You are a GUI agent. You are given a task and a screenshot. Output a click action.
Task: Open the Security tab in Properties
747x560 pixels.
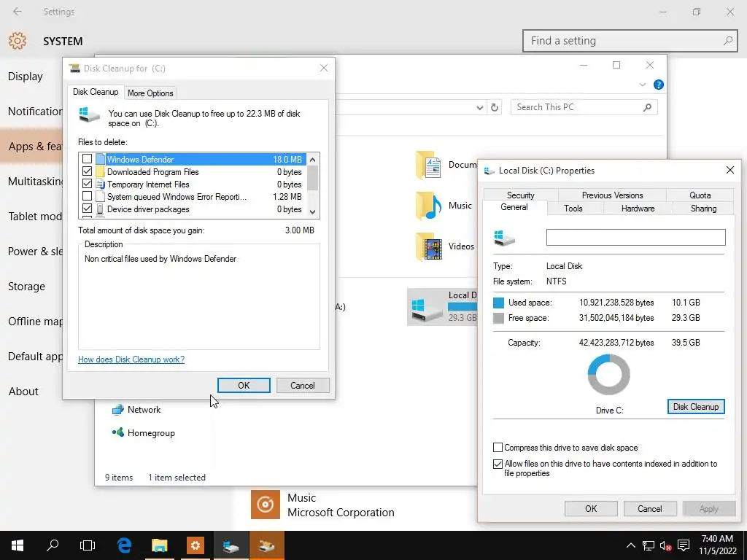pos(521,195)
